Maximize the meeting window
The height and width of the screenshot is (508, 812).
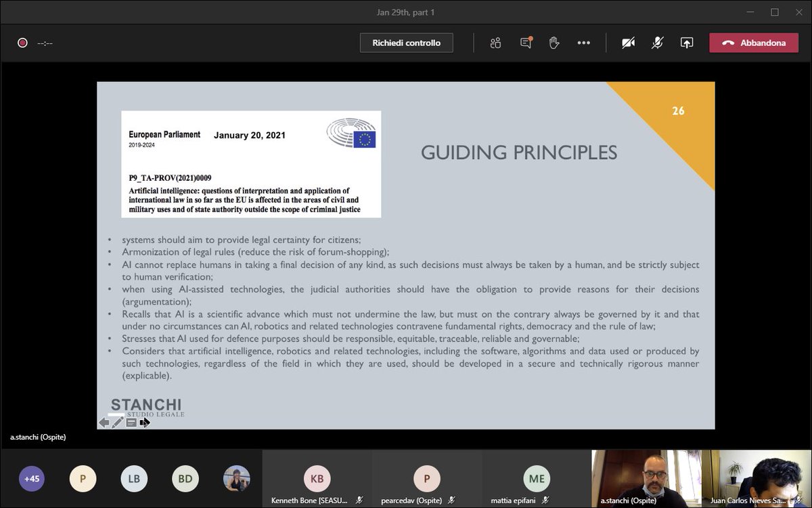coord(775,12)
